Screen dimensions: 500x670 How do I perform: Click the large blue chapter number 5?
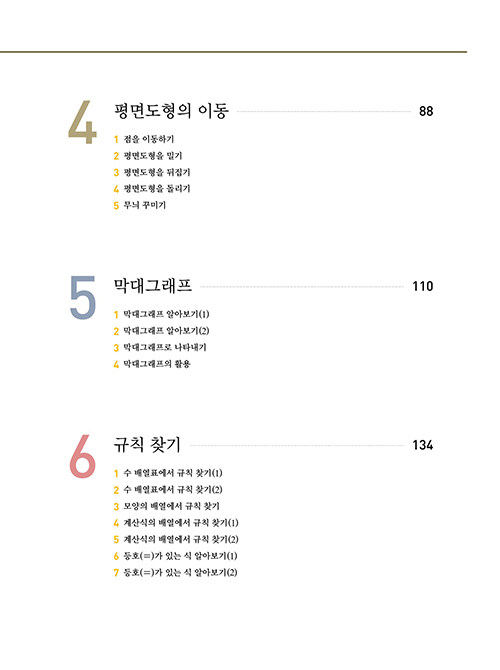coord(82,297)
